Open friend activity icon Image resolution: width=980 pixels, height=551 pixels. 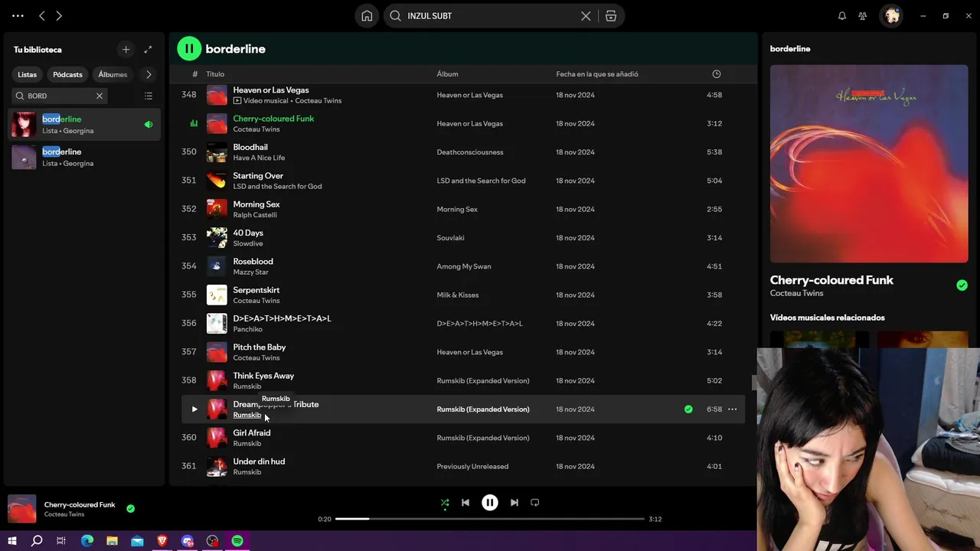[x=863, y=15]
